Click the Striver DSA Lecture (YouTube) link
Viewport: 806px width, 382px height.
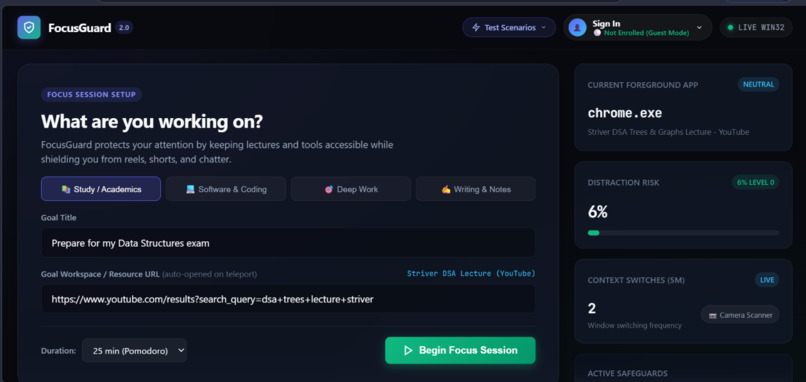[x=471, y=274]
